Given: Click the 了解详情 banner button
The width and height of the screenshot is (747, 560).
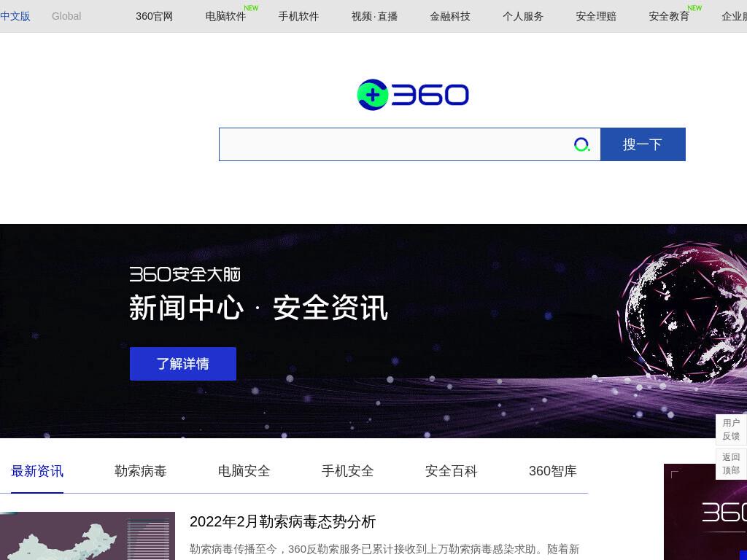Looking at the screenshot, I should click(183, 364).
